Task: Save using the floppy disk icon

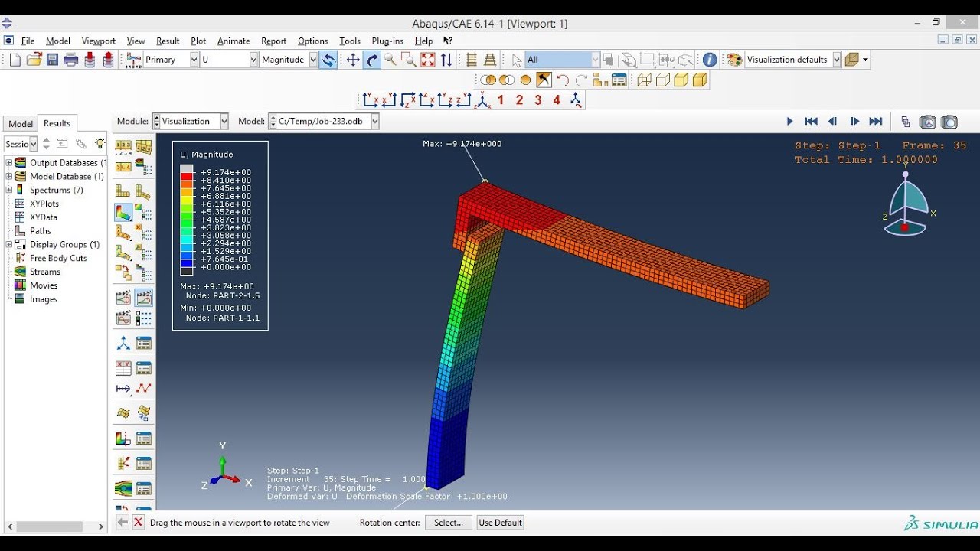Action: click(53, 60)
